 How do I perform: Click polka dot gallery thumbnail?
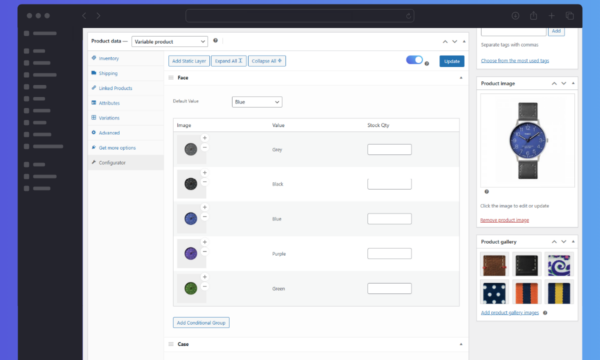pyautogui.click(x=494, y=293)
